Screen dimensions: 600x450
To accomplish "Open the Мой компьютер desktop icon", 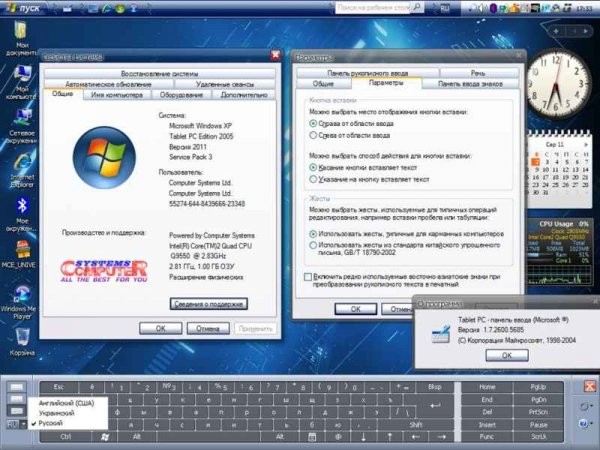I will (21, 82).
